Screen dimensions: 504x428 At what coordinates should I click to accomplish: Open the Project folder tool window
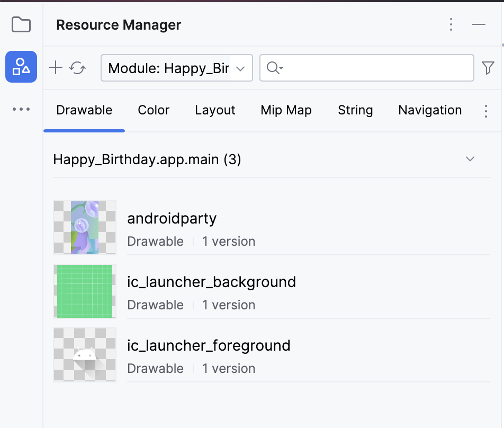tap(21, 24)
